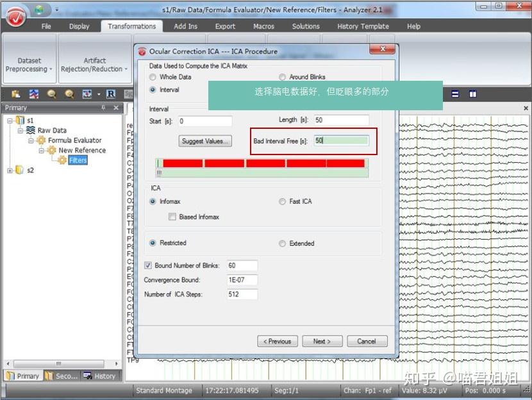
Task: Click the overlay waveform chart toolbar icon
Action: click(x=33, y=94)
